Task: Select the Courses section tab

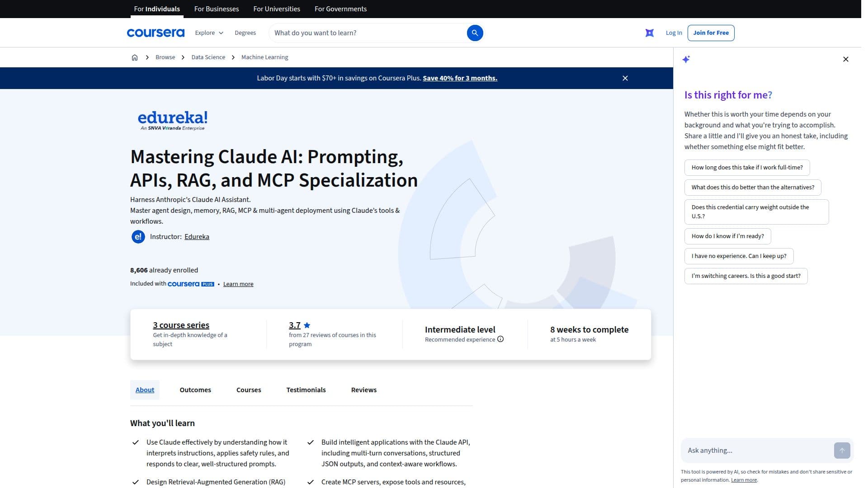Action: [249, 390]
